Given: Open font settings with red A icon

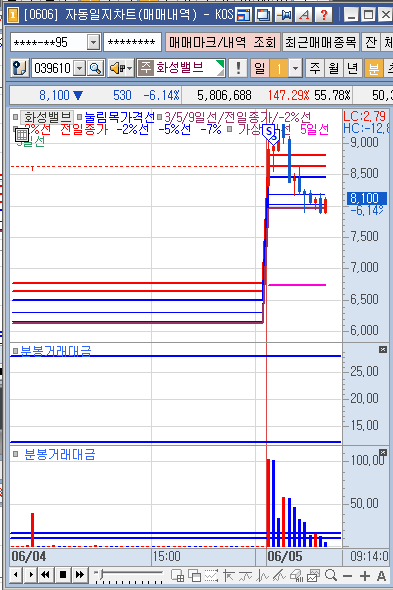Looking at the screenshot, I should pyautogui.click(x=304, y=15).
